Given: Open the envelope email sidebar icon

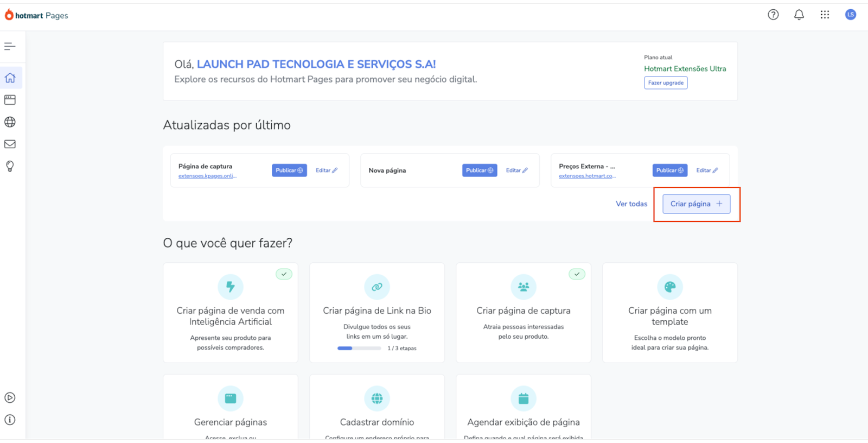Looking at the screenshot, I should click(10, 144).
